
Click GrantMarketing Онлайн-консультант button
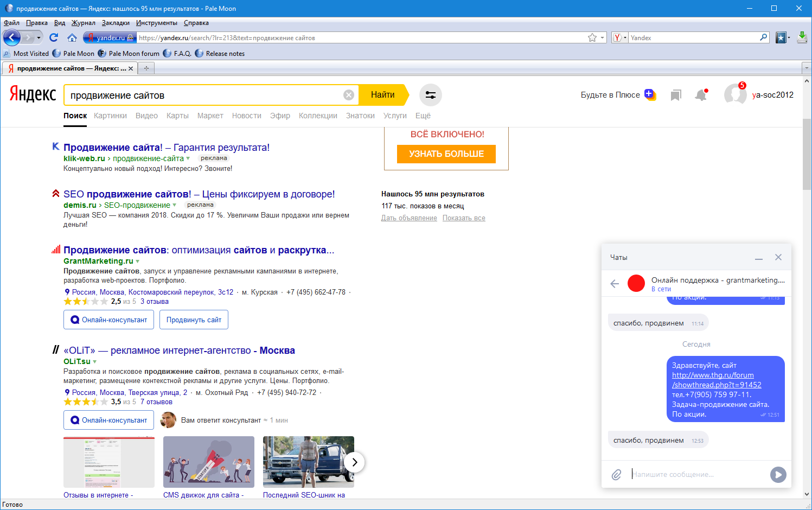pos(109,320)
